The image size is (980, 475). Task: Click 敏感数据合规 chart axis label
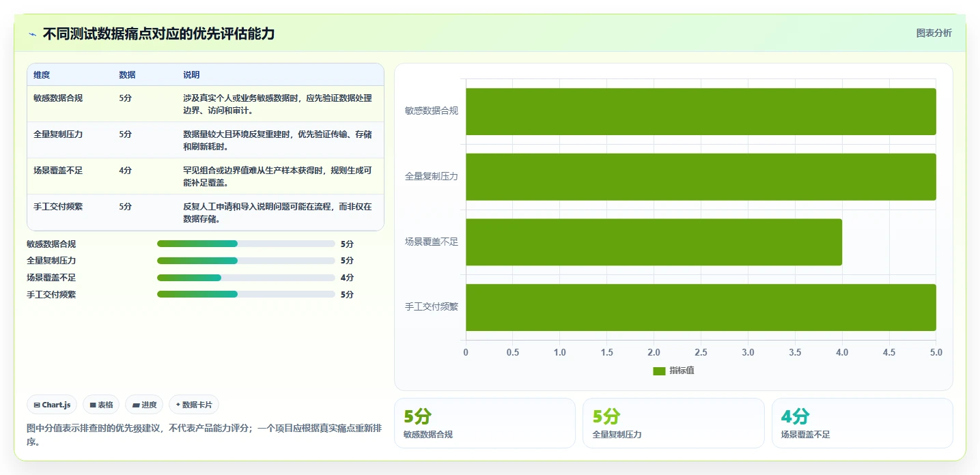[x=432, y=111]
